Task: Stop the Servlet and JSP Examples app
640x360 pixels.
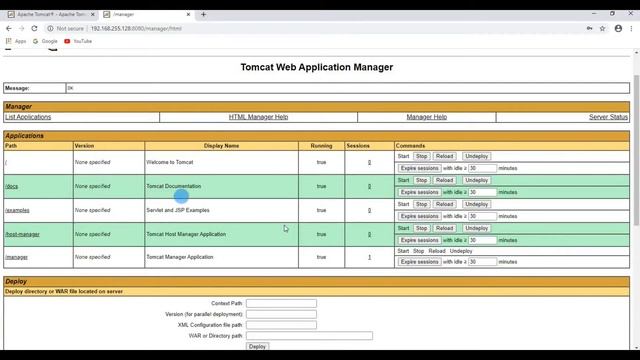Action: click(422, 204)
